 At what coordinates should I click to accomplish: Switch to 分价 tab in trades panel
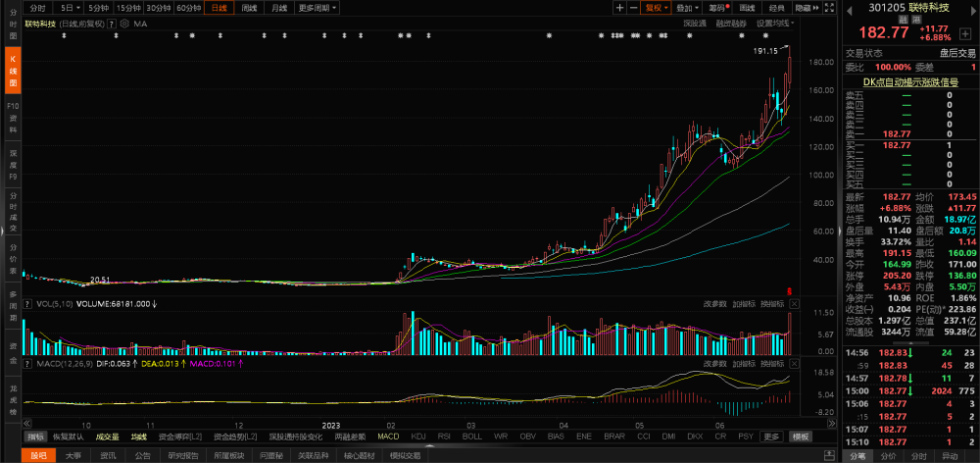pos(889,455)
